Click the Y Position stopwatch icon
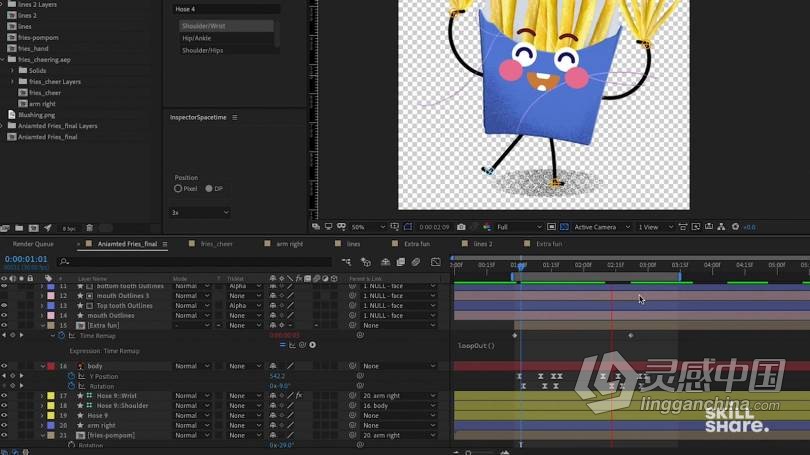The image size is (810, 455). 71,376
